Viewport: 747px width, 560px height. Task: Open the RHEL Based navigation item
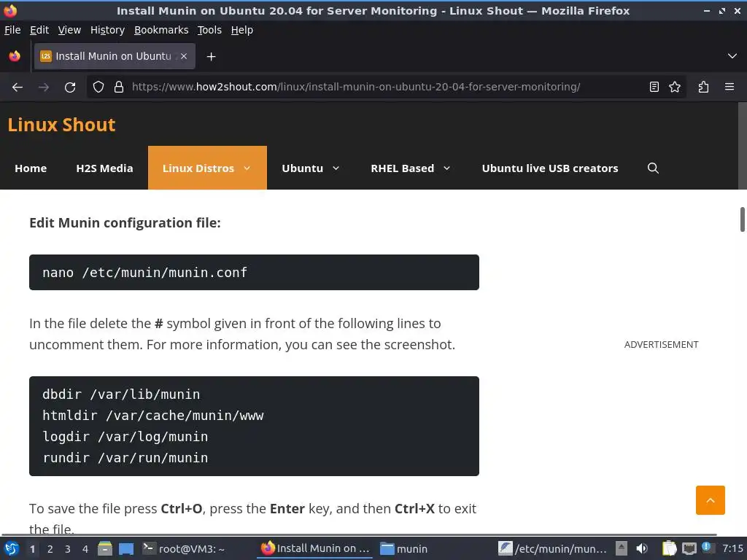click(x=402, y=168)
